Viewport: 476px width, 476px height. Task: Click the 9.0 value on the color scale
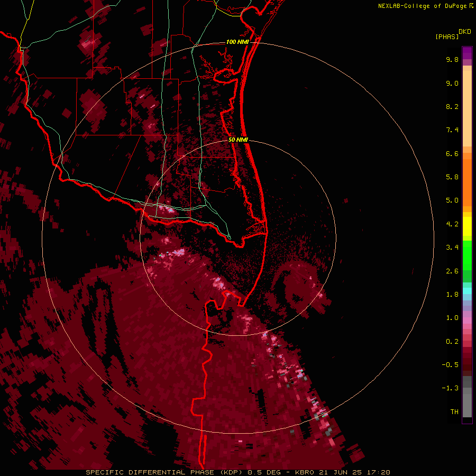tap(452, 83)
